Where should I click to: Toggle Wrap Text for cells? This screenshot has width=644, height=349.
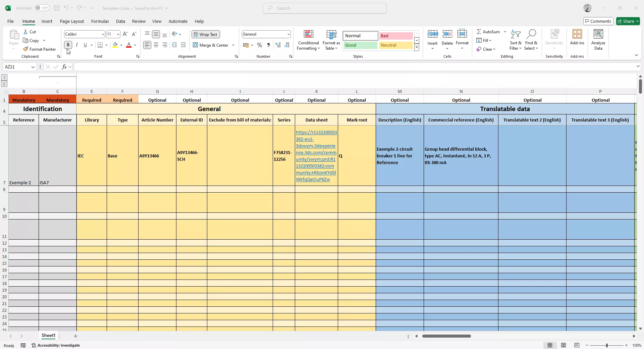coord(205,34)
